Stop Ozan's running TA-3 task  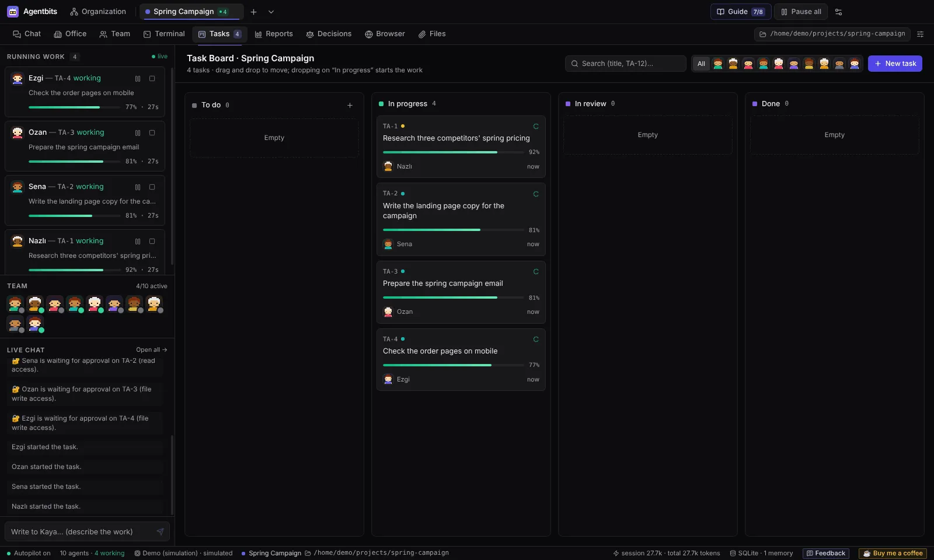[x=152, y=133]
